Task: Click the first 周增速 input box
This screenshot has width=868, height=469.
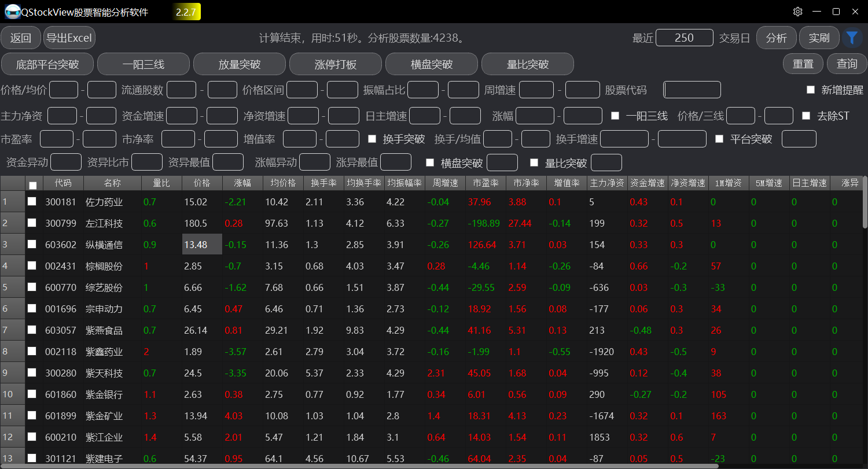Action: pyautogui.click(x=536, y=90)
